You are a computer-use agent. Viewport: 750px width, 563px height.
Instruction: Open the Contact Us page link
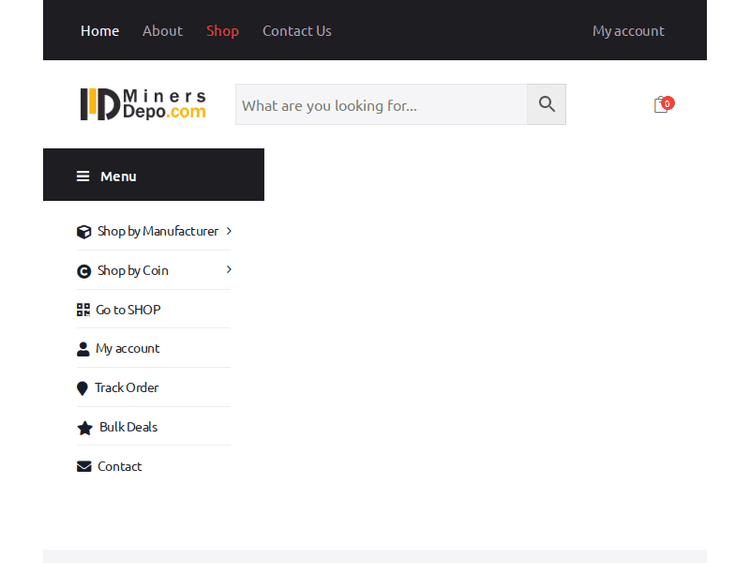click(x=297, y=31)
